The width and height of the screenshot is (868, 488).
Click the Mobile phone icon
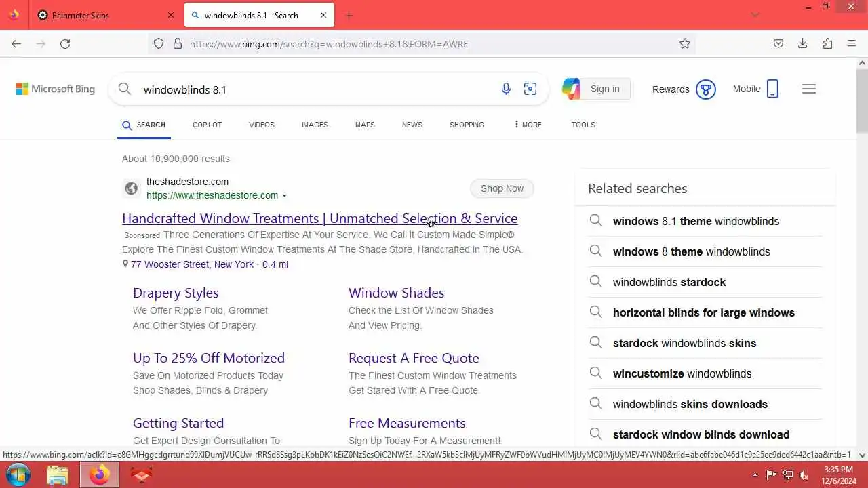[772, 89]
